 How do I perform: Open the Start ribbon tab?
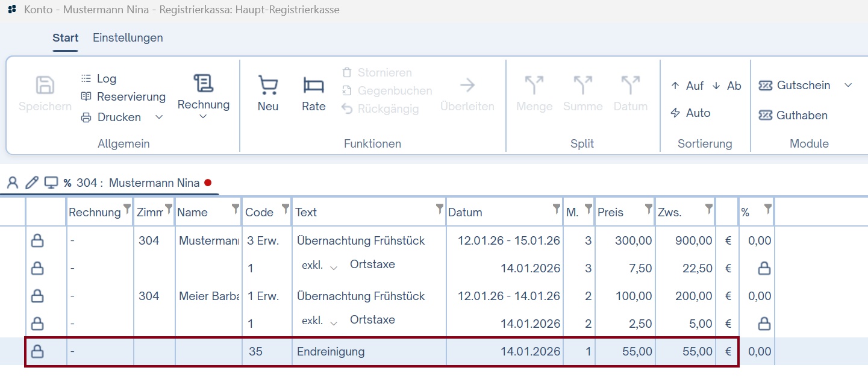[x=65, y=37]
